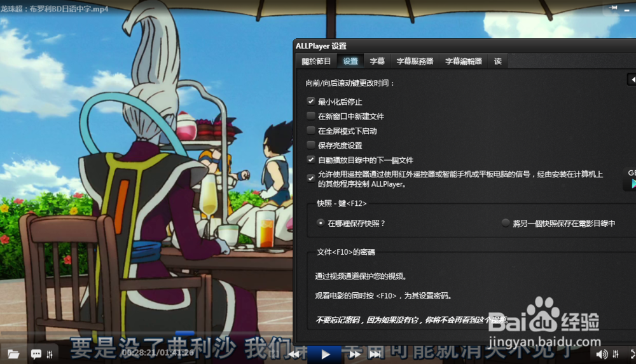
Task: Mute audio with the speaker icon
Action: (602, 354)
